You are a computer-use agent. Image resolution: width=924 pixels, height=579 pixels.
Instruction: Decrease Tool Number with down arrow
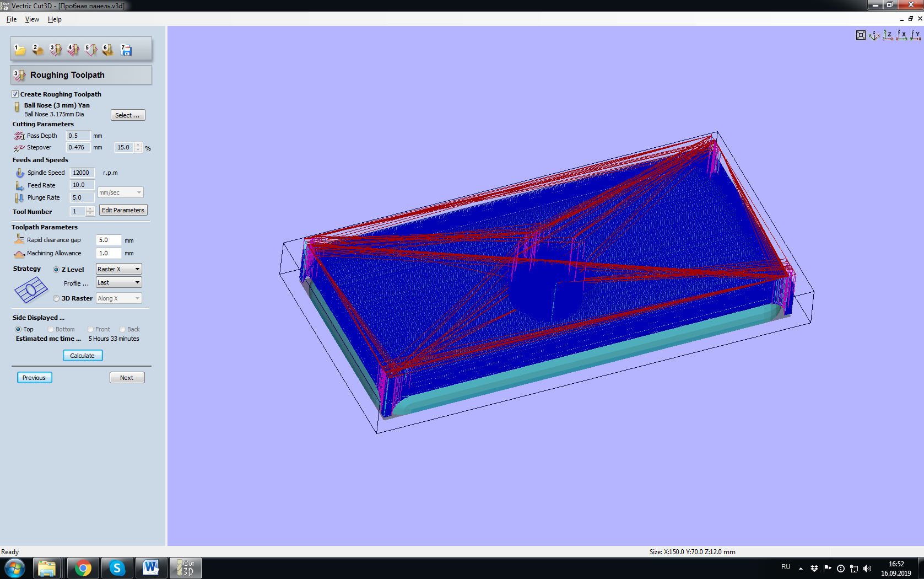(x=90, y=214)
